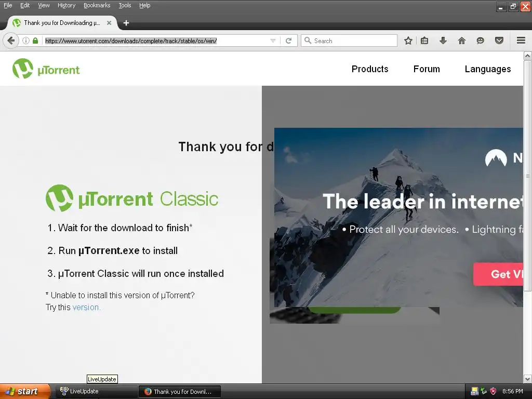
Task: Click the vertical scrollbar thumb
Action: (x=528, y=176)
